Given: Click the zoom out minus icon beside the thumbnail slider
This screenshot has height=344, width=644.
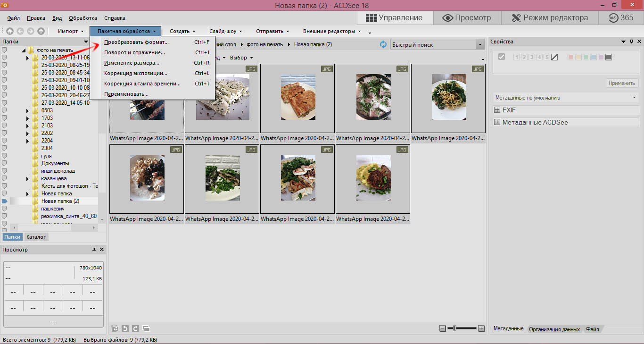Looking at the screenshot, I should point(442,328).
